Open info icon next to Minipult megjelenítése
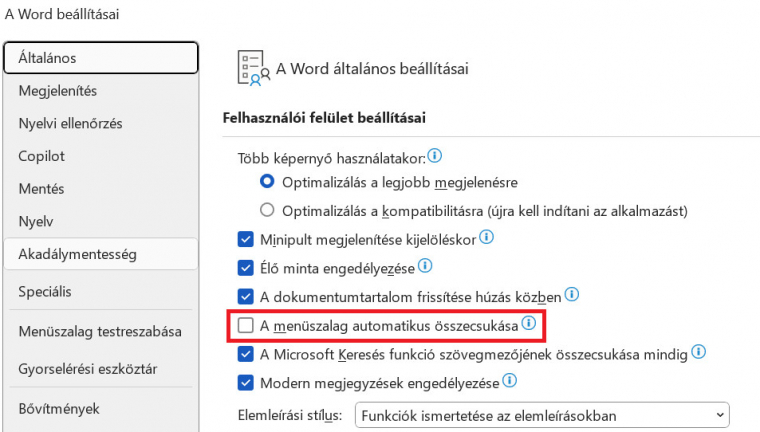 (486, 237)
